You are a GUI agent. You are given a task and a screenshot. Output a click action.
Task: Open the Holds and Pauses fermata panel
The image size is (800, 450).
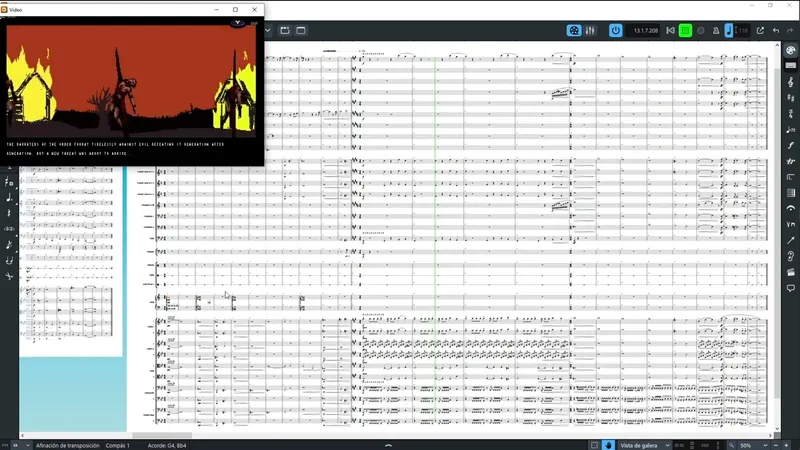pyautogui.click(x=790, y=208)
